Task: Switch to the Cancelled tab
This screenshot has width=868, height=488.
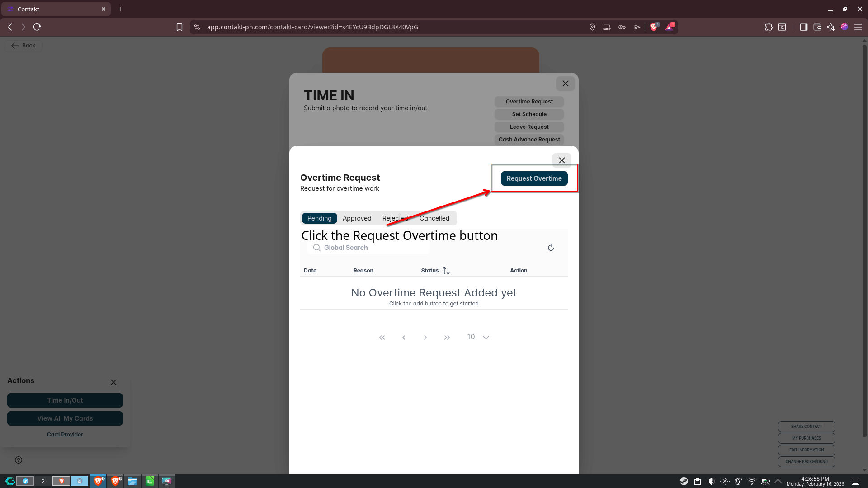Action: (x=434, y=218)
